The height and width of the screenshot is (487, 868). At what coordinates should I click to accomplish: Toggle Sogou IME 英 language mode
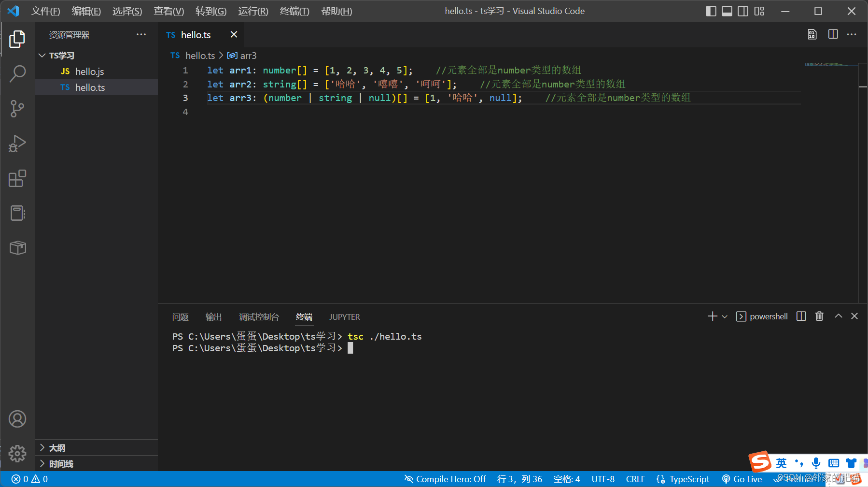pos(781,463)
